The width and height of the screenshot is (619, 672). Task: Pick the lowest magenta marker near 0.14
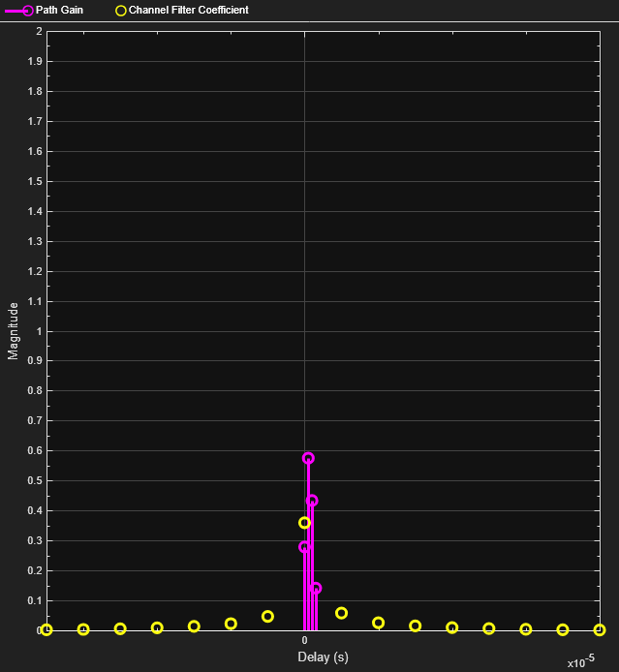(x=316, y=589)
